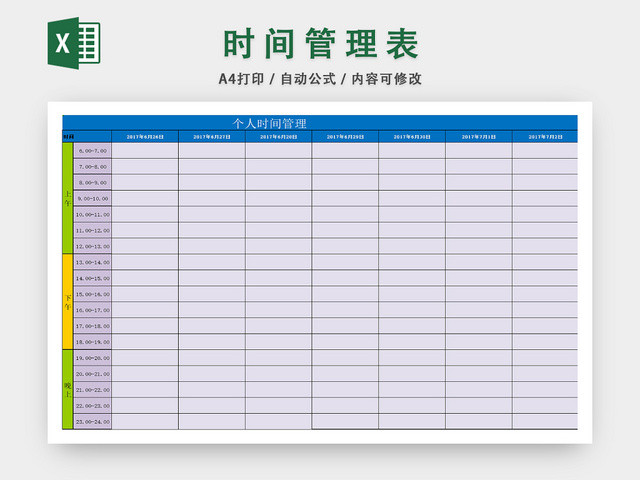Select the 17.00-18.00 time row cell
This screenshot has width=640, height=480.
click(x=93, y=326)
